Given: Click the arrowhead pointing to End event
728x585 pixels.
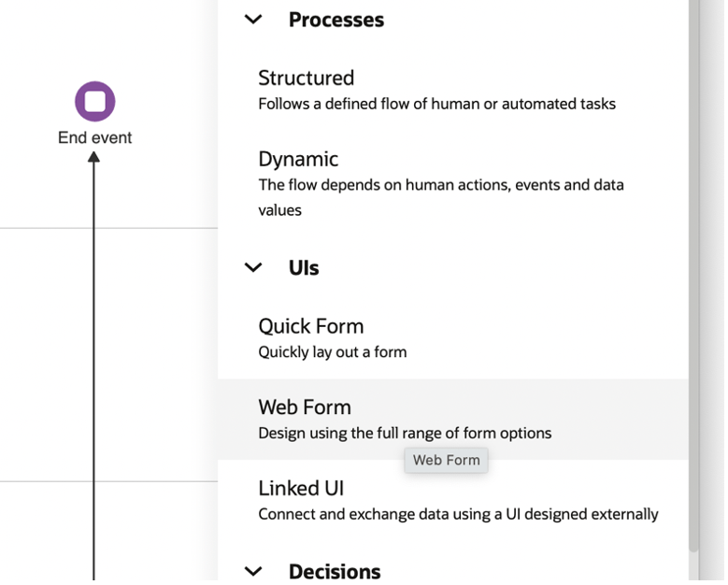Looking at the screenshot, I should (x=93, y=157).
